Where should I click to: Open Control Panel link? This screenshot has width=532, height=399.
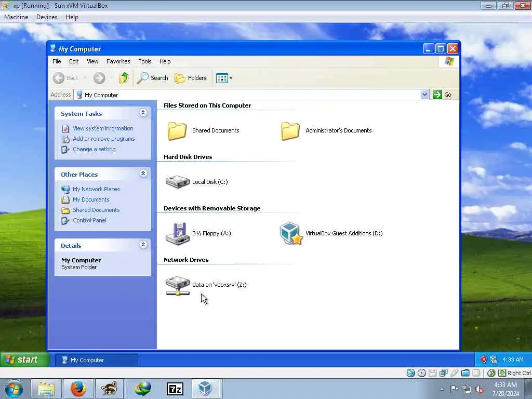coord(89,220)
